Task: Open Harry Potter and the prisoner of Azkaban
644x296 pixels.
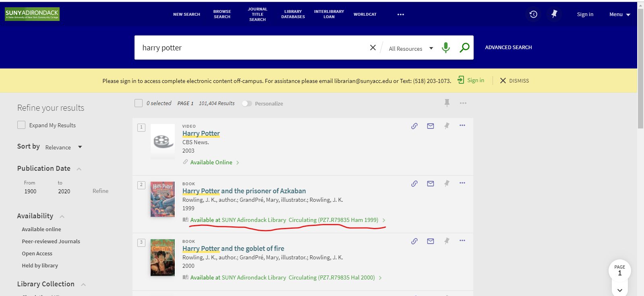Action: point(244,191)
